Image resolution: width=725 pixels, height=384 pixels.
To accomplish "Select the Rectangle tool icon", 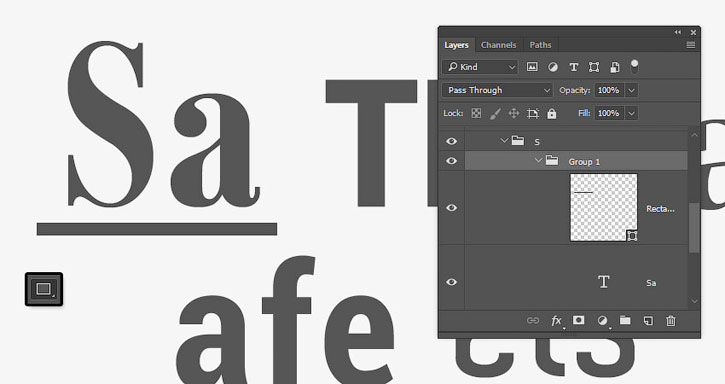I will click(x=43, y=289).
